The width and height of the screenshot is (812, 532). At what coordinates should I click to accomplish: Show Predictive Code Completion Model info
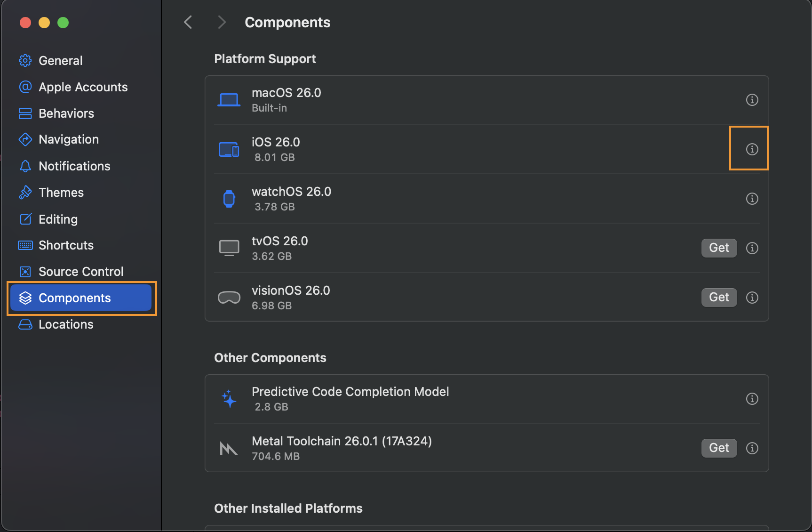pos(752,399)
